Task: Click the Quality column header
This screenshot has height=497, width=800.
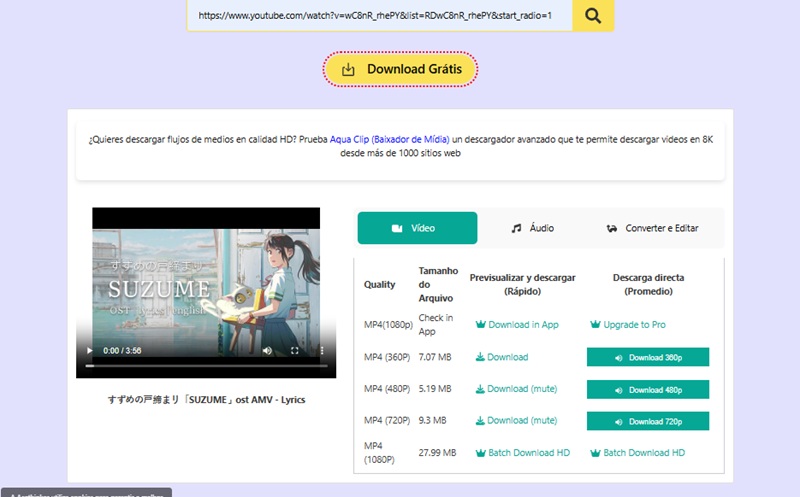Action: point(380,285)
